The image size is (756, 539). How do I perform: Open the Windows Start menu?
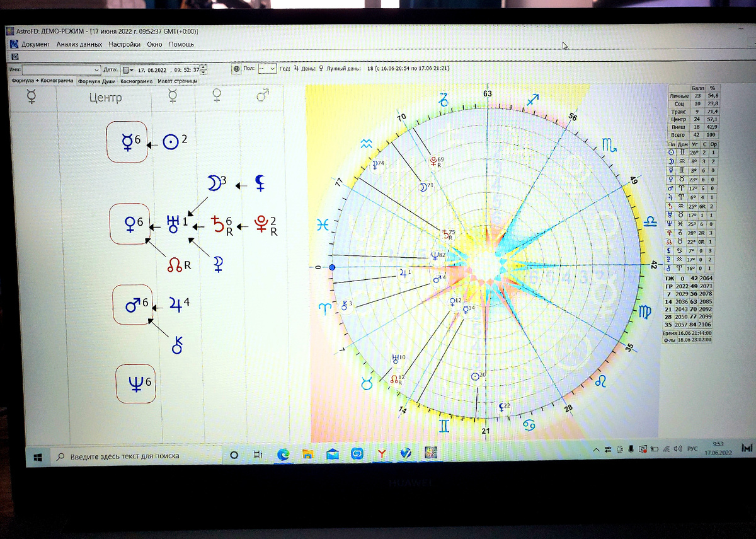[38, 456]
